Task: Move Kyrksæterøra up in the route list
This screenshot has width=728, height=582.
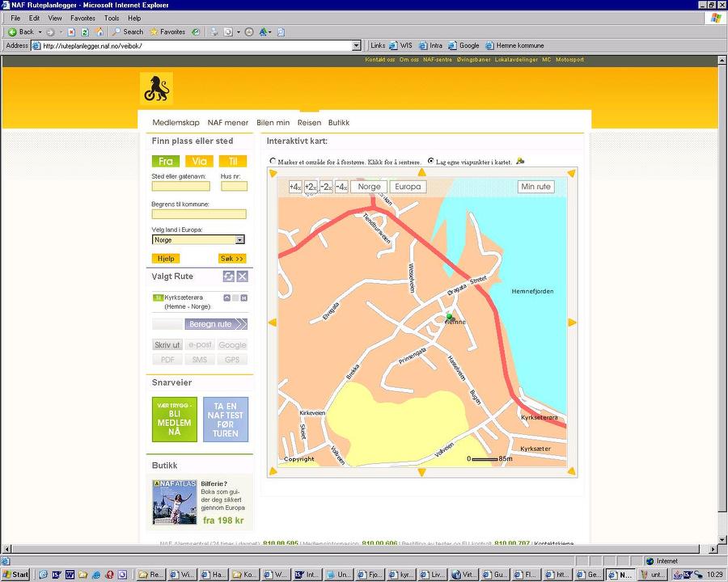Action: point(227,297)
